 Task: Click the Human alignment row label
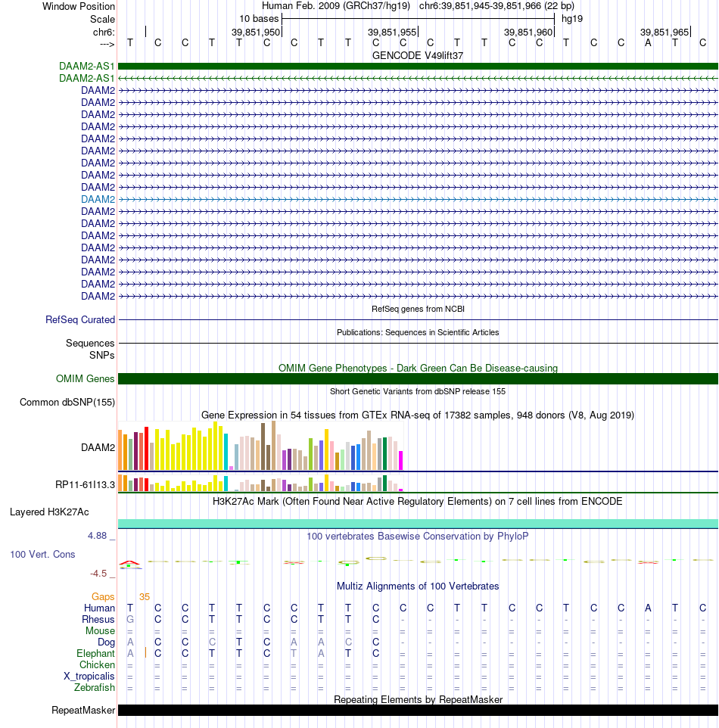pos(99,608)
